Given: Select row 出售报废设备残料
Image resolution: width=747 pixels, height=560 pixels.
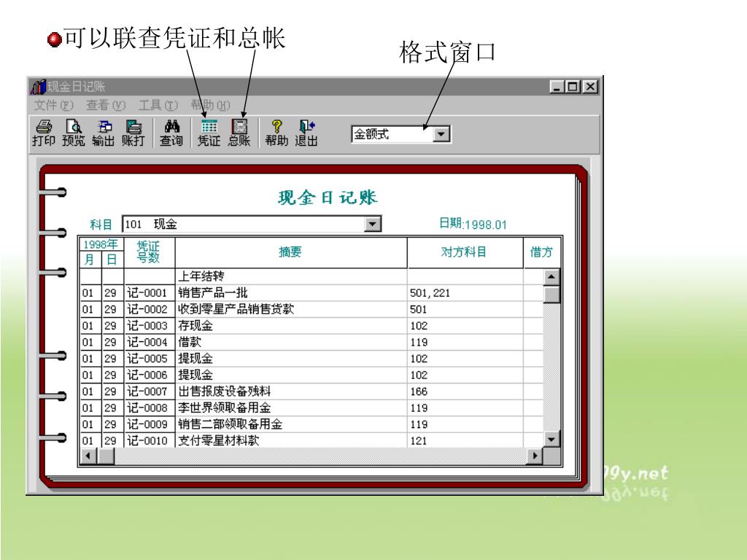Looking at the screenshot, I should tap(311, 392).
